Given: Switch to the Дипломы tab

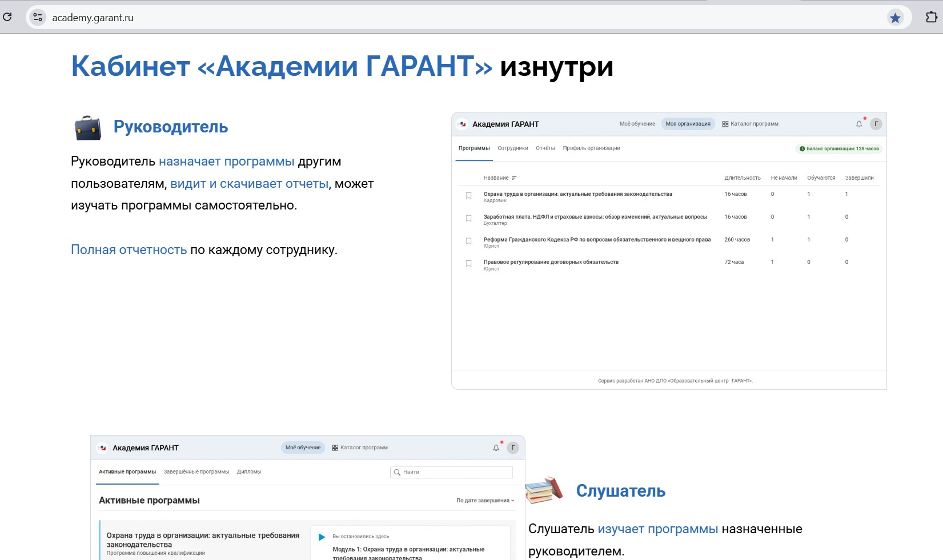Looking at the screenshot, I should [249, 472].
